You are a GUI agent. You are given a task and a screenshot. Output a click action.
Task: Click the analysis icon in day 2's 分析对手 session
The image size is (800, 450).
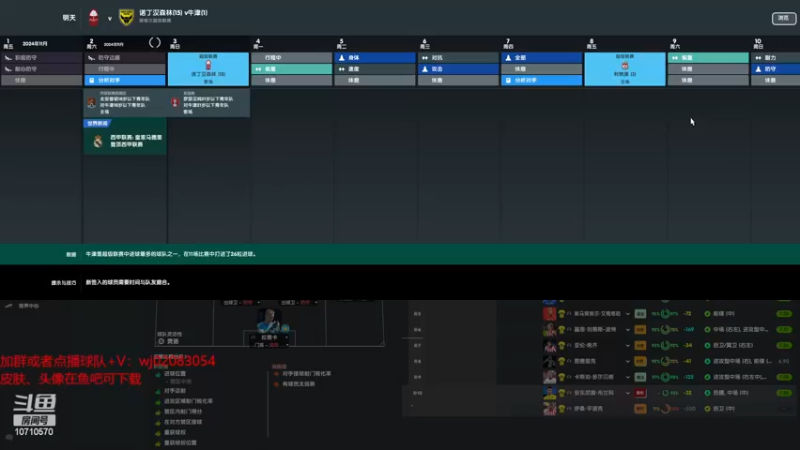92,80
